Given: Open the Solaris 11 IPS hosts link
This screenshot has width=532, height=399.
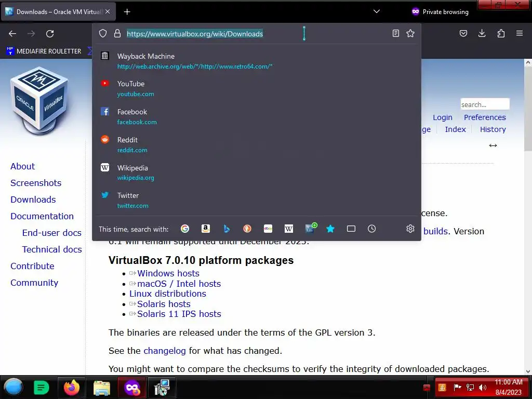Looking at the screenshot, I should (179, 314).
